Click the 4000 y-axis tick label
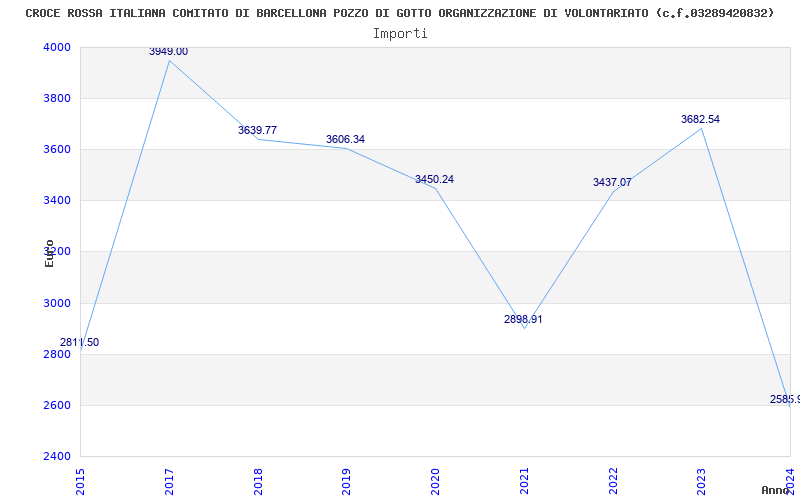The height and width of the screenshot is (500, 800). click(x=58, y=47)
